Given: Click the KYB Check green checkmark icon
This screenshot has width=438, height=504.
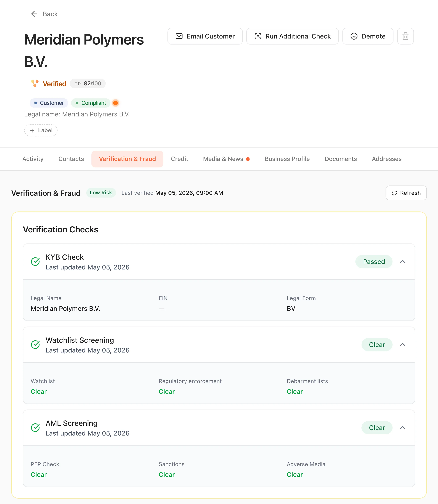Looking at the screenshot, I should 35,262.
